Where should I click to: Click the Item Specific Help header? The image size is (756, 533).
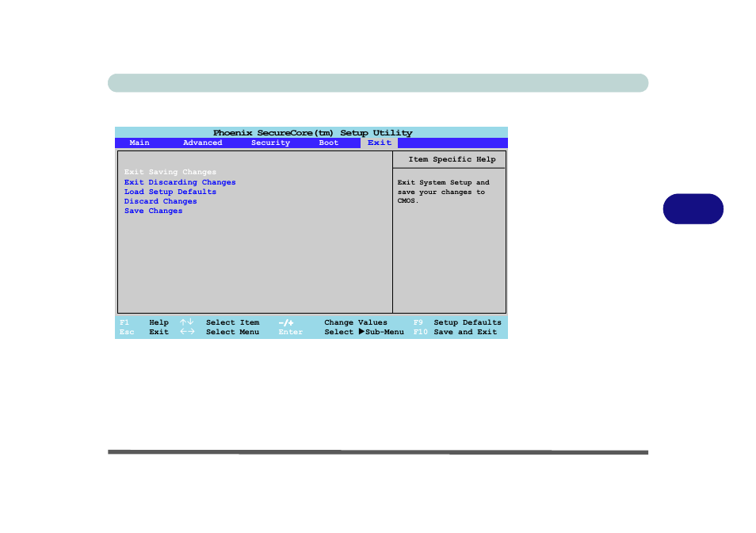click(x=452, y=159)
